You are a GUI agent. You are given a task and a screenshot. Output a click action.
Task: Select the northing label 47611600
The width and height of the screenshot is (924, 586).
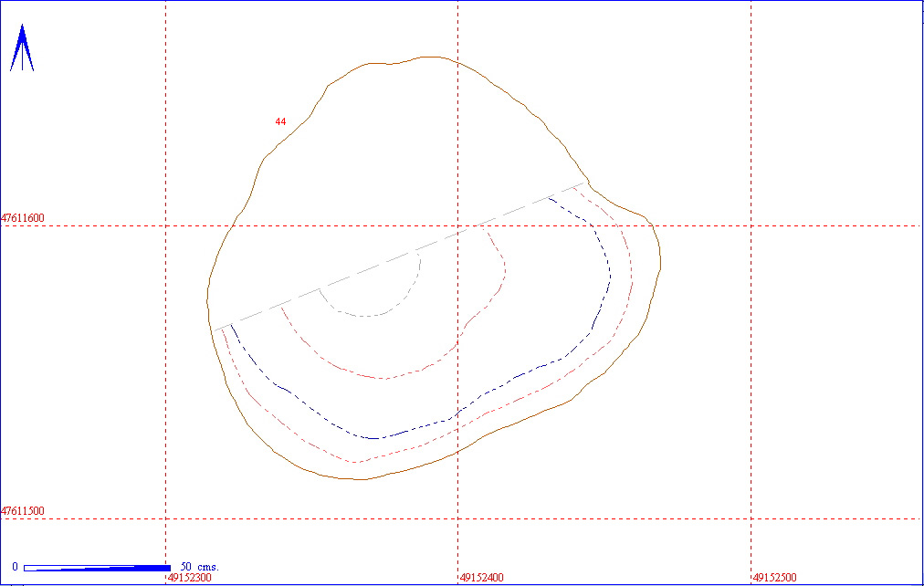click(x=23, y=218)
